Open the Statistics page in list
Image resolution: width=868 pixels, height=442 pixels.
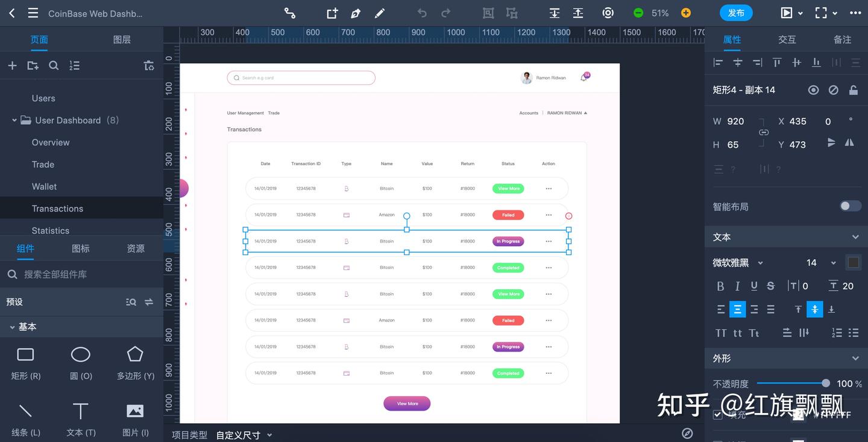click(51, 230)
